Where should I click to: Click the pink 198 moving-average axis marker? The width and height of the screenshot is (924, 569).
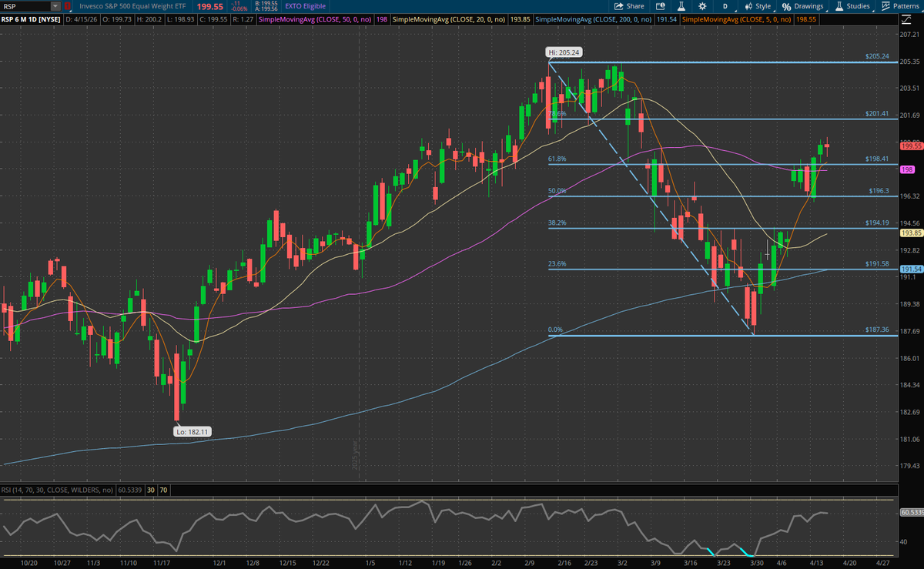(907, 169)
